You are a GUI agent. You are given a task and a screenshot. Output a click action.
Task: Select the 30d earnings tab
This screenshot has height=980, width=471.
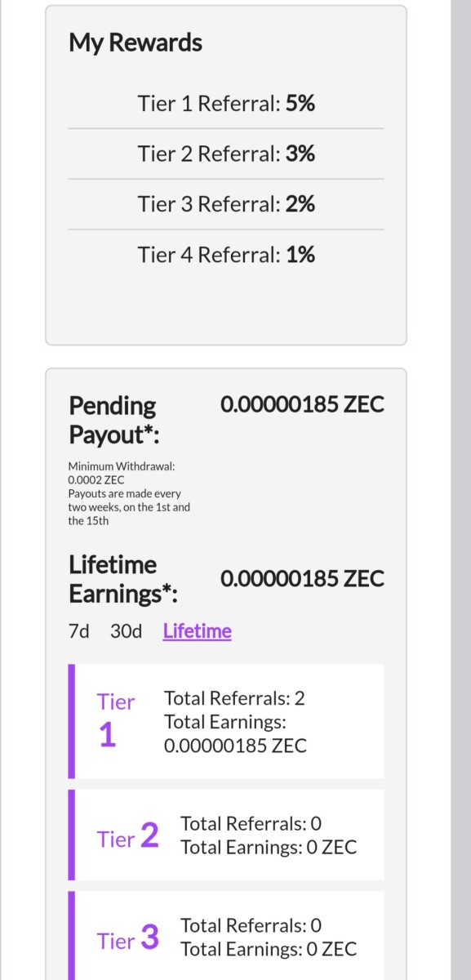click(126, 631)
